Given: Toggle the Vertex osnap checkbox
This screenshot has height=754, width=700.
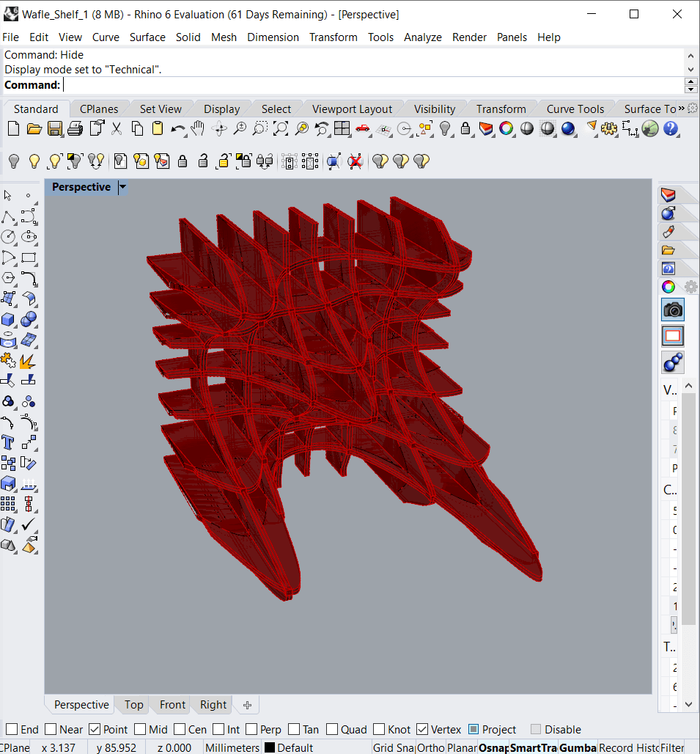Looking at the screenshot, I should (x=422, y=729).
